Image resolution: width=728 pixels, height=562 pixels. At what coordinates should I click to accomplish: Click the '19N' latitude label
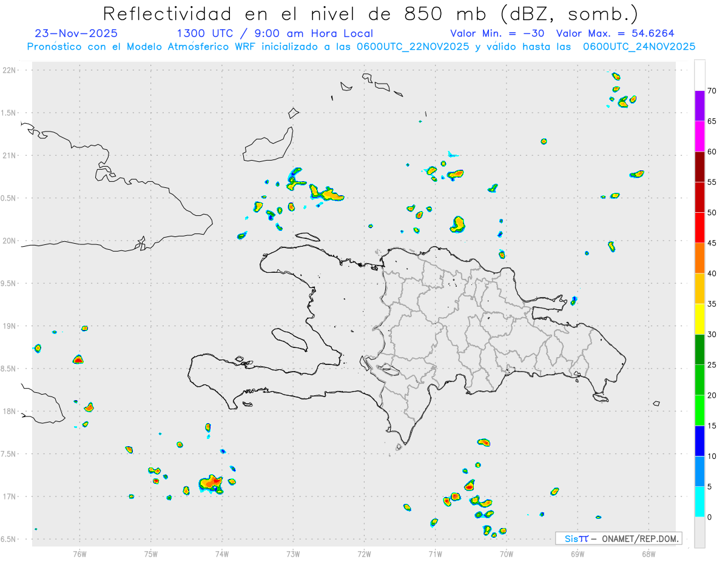[9, 326]
